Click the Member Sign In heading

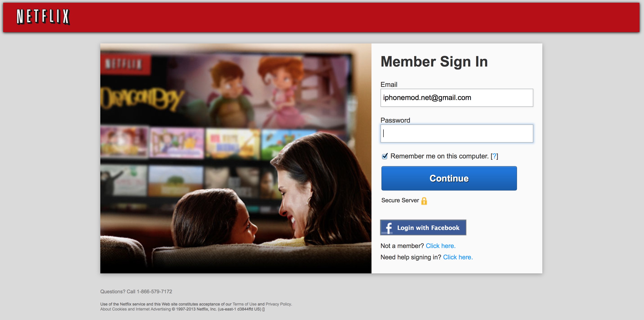click(x=434, y=62)
